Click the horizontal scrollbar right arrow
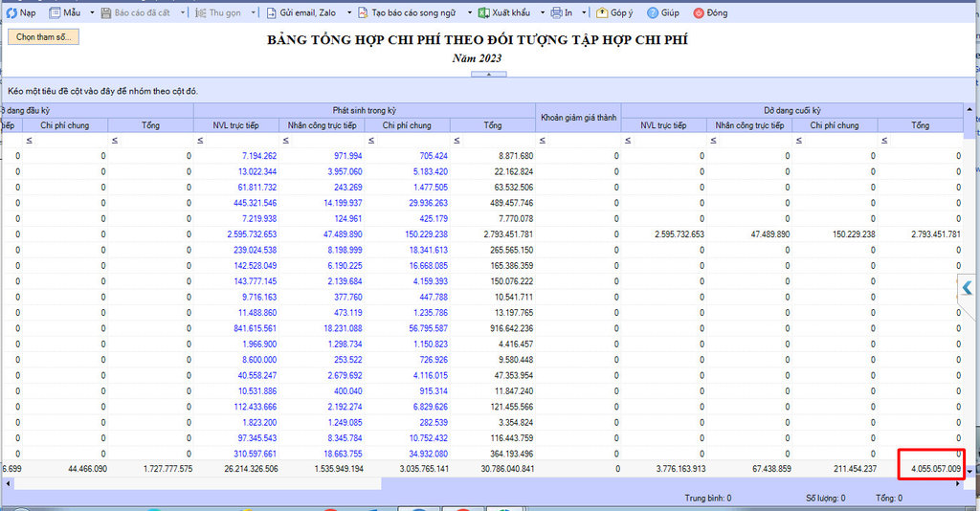Image resolution: width=980 pixels, height=511 pixels. tap(957, 483)
